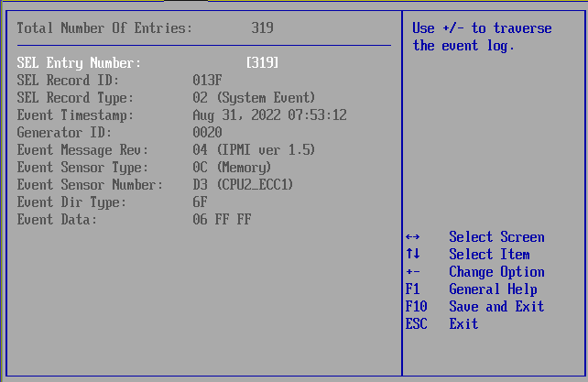Click the Save and Exit label

495,307
